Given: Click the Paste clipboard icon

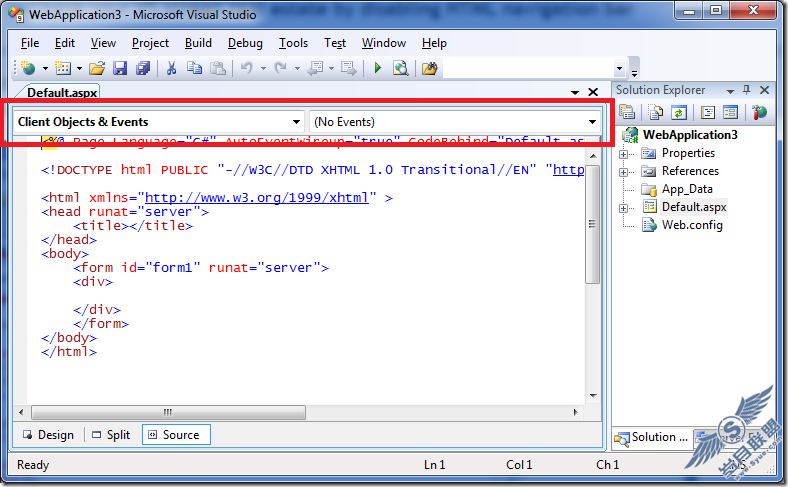Looking at the screenshot, I should point(218,68).
